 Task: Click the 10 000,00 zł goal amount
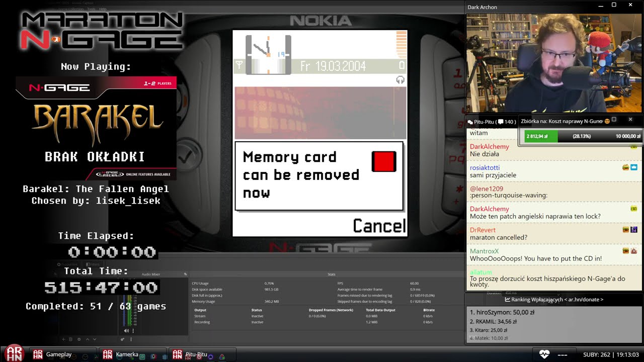click(x=628, y=136)
